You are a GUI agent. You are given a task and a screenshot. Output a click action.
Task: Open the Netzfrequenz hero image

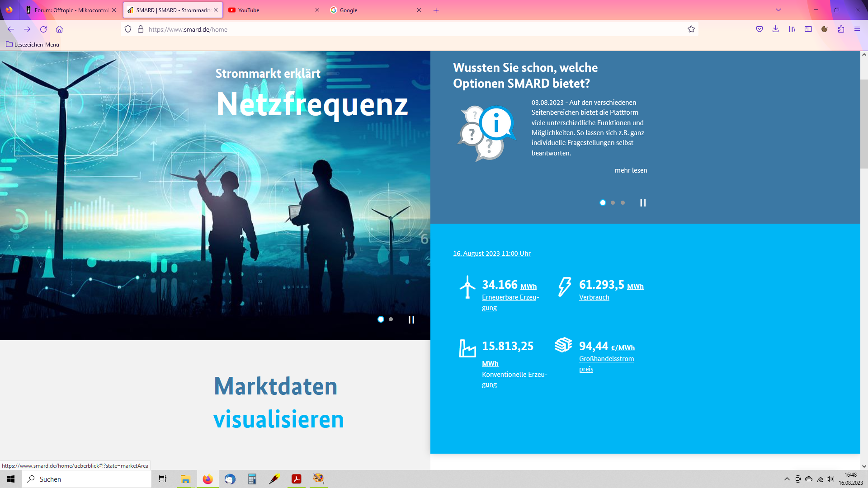coord(215,195)
